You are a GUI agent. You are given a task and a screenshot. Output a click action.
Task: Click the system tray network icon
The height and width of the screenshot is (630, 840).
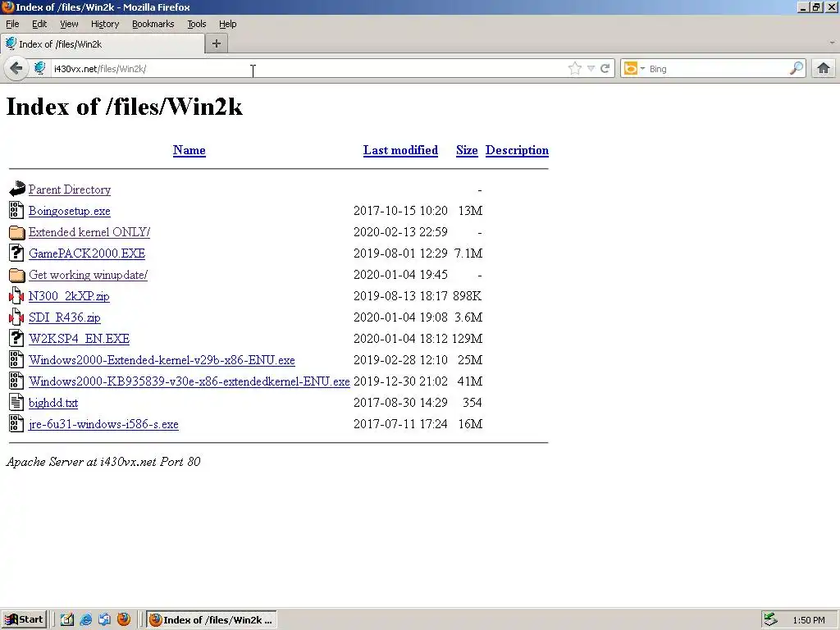(771, 619)
